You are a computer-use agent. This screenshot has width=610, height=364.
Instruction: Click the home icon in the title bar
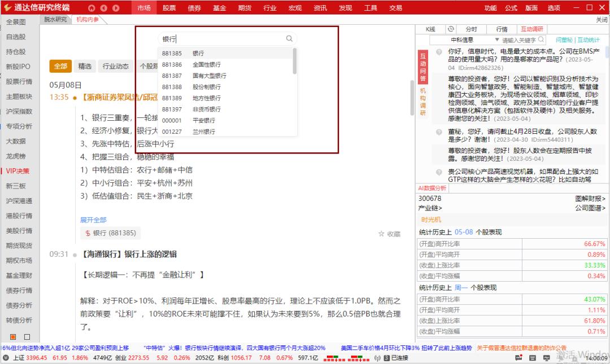pyautogui.click(x=91, y=8)
